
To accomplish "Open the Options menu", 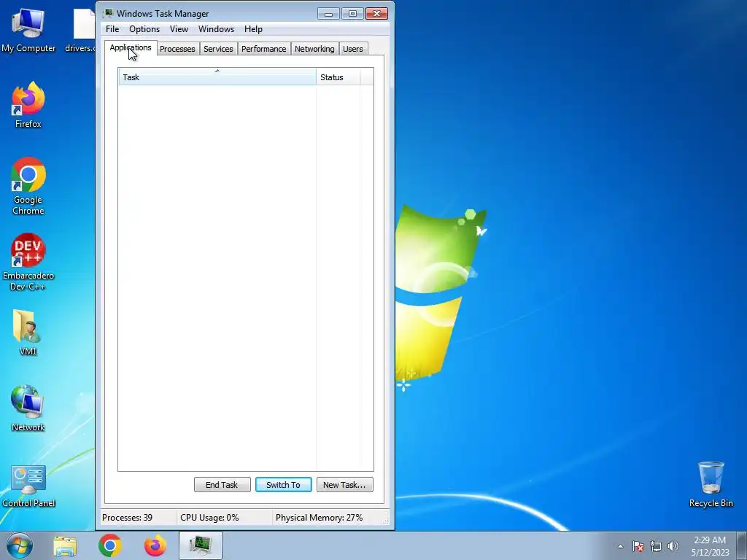I will (144, 29).
